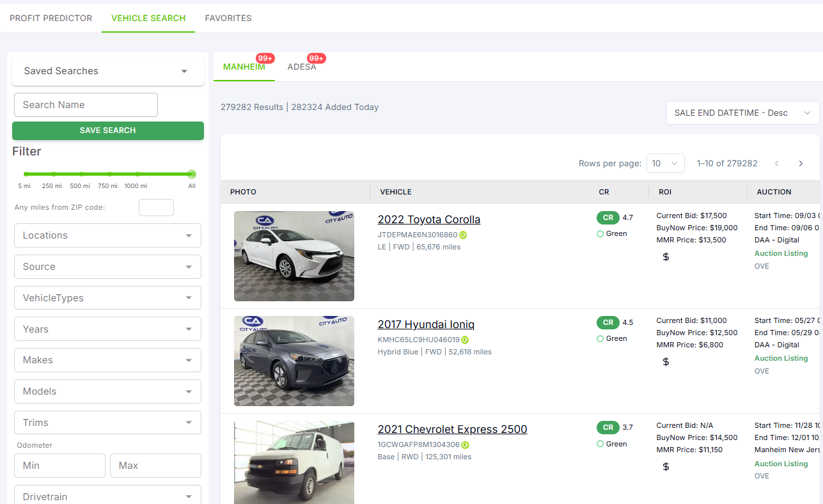Click the Search Name text field
This screenshot has width=823, height=504.
86,105
